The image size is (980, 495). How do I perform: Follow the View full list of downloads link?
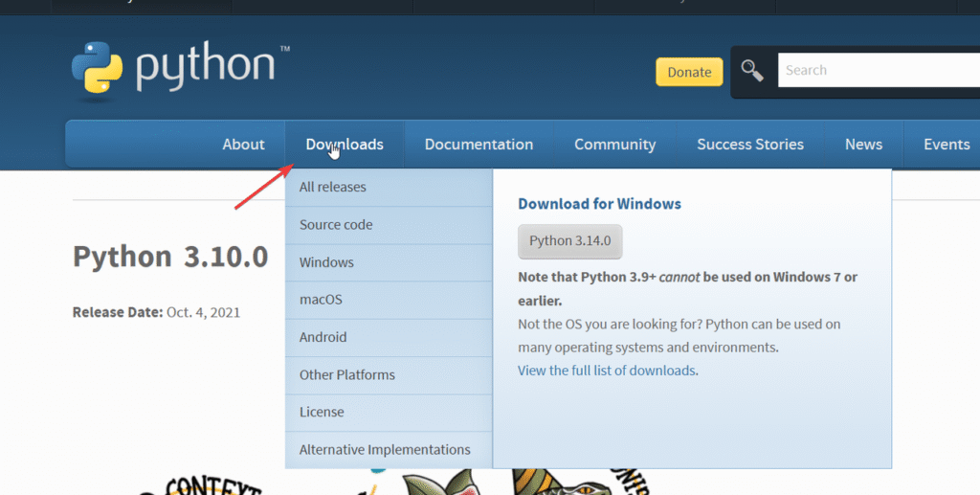pyautogui.click(x=607, y=371)
